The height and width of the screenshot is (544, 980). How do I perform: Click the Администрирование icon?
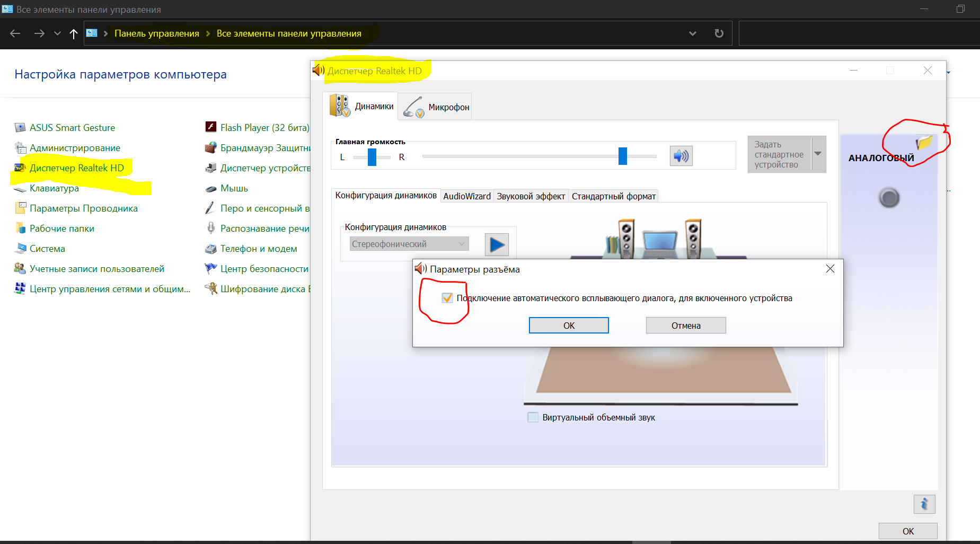20,148
